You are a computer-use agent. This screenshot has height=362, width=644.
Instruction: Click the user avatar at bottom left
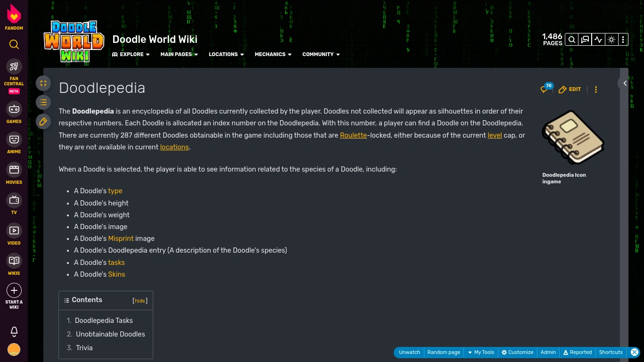(x=14, y=349)
